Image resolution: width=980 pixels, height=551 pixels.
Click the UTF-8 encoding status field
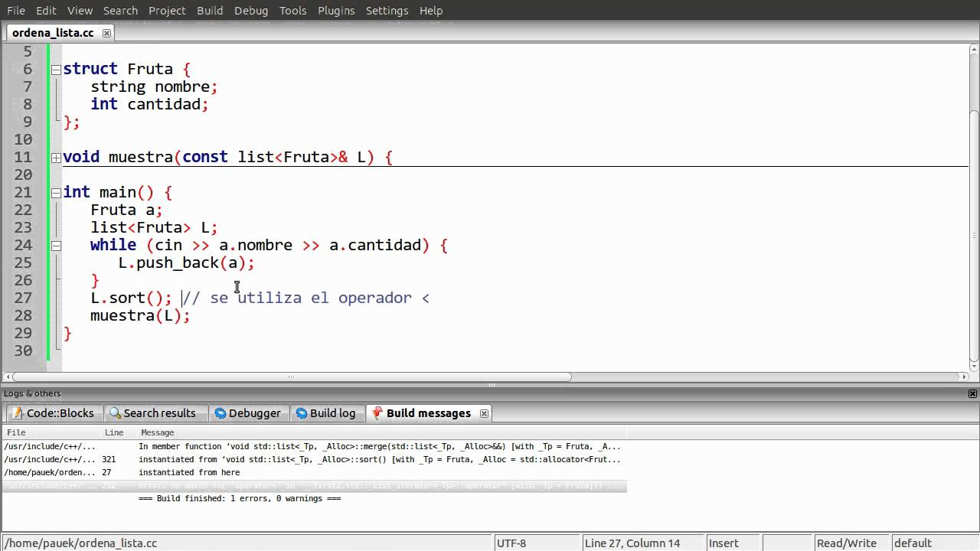[537, 543]
